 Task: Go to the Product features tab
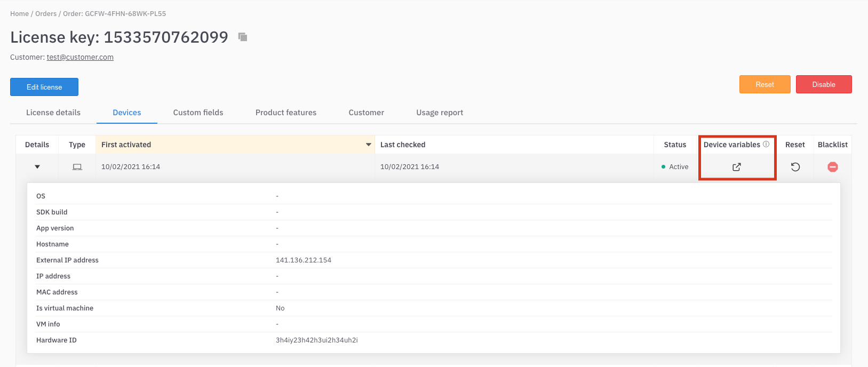coord(286,113)
